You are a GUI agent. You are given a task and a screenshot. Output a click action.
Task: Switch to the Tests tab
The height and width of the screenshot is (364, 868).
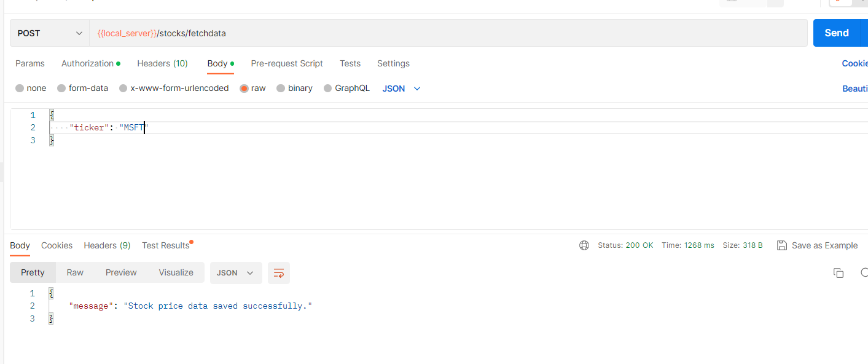[x=350, y=63]
